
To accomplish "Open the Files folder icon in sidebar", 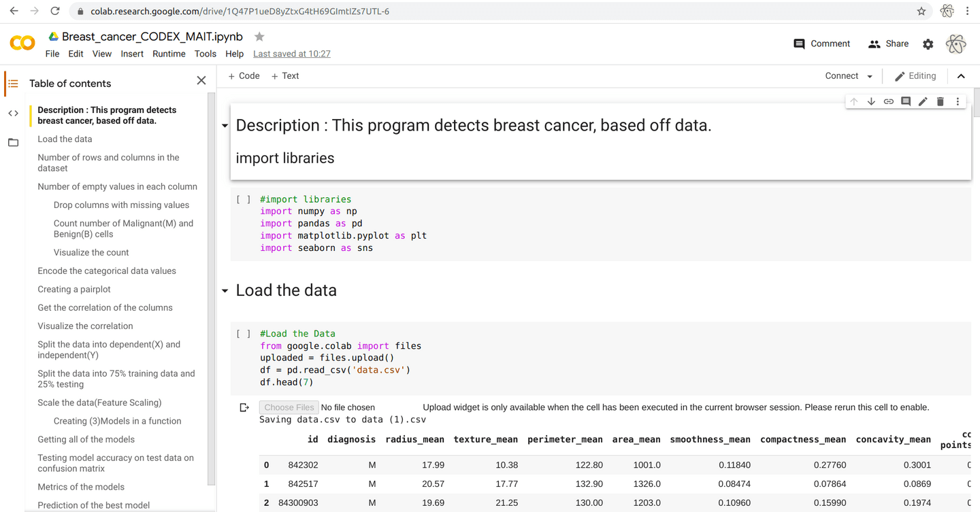I will tap(13, 143).
